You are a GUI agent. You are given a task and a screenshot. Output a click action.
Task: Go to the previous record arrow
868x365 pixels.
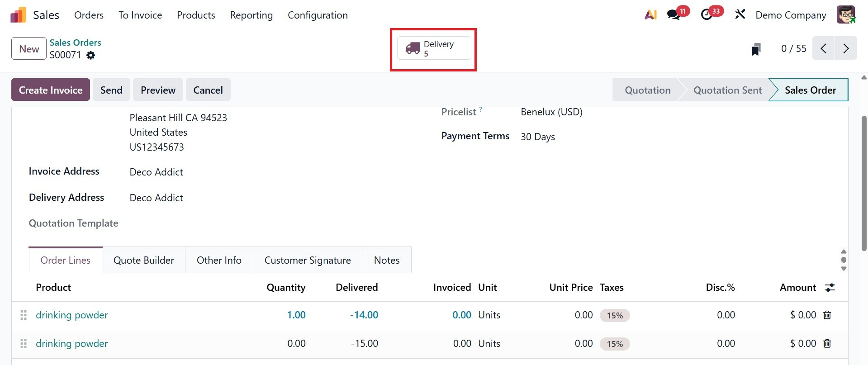pos(824,48)
